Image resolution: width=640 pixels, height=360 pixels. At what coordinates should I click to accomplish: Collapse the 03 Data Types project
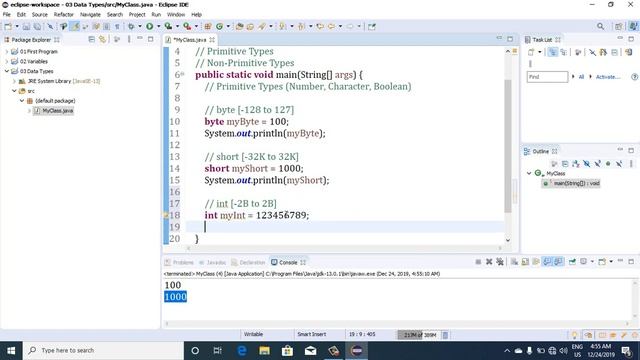[x=7, y=71]
